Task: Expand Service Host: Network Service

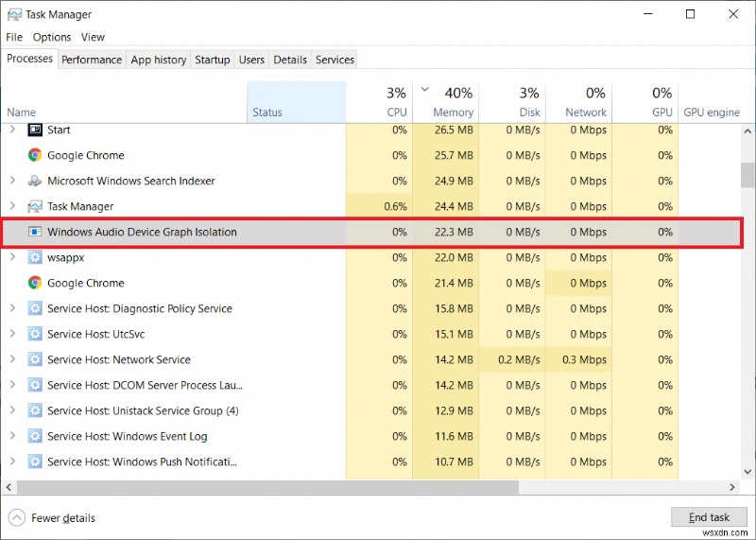Action: pos(12,359)
